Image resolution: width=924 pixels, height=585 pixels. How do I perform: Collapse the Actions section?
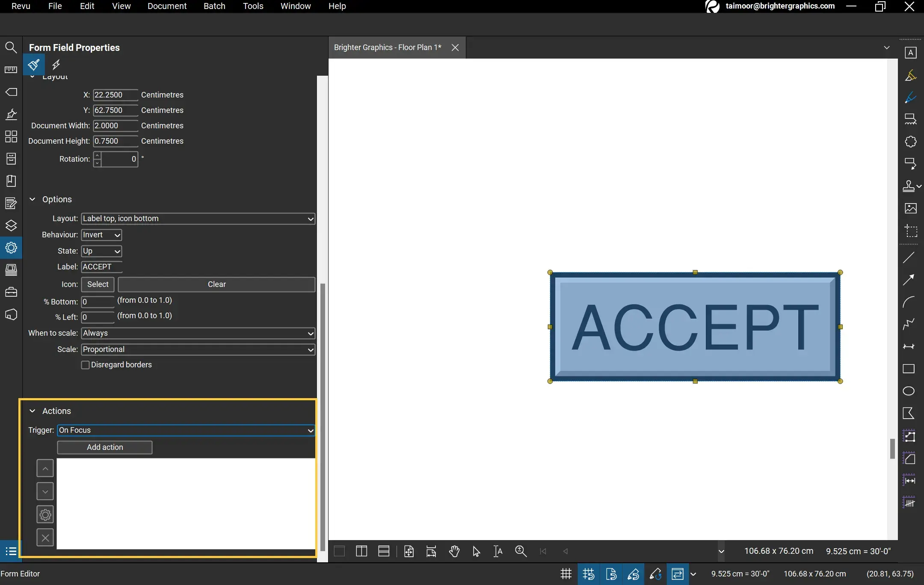point(32,411)
